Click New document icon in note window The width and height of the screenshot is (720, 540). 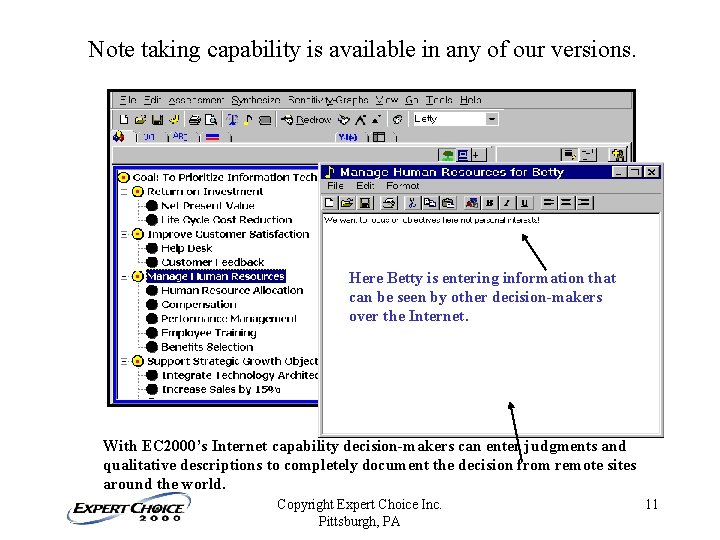(x=330, y=202)
